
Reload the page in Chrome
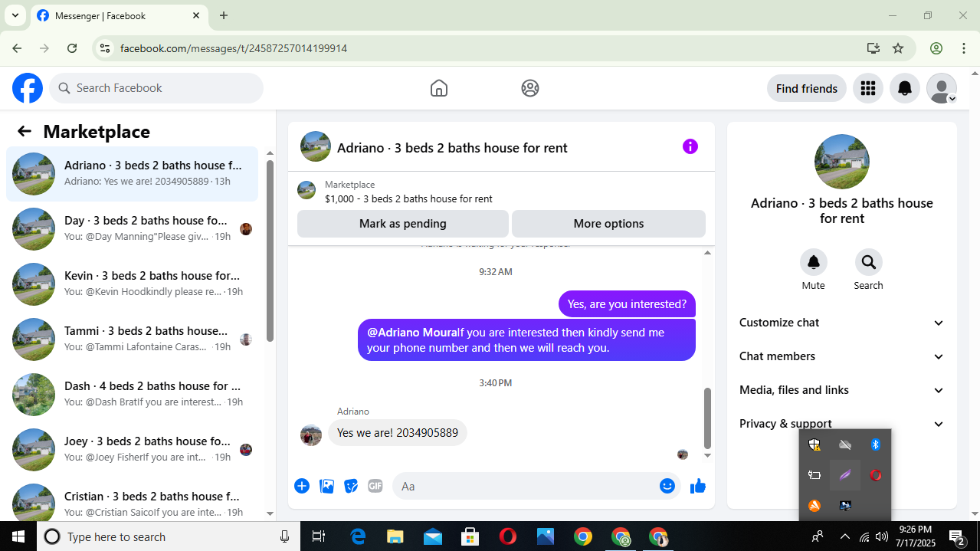click(x=72, y=48)
